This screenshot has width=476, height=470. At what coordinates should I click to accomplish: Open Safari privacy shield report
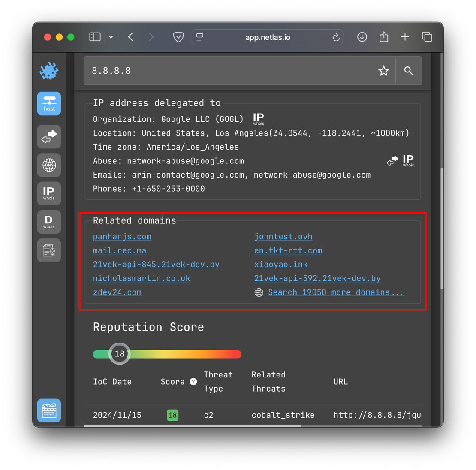coord(178,37)
